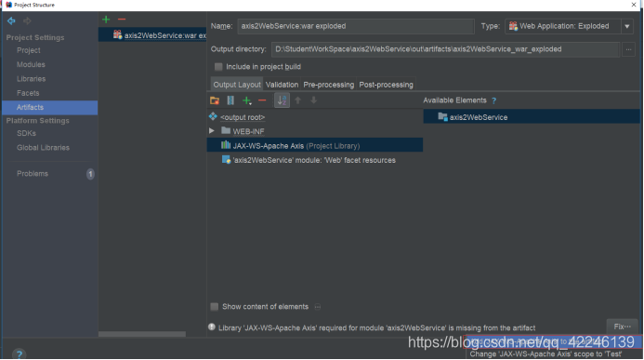Click the options icon beside Show content of elements
Screen dimensions: 644x360
coord(318,307)
